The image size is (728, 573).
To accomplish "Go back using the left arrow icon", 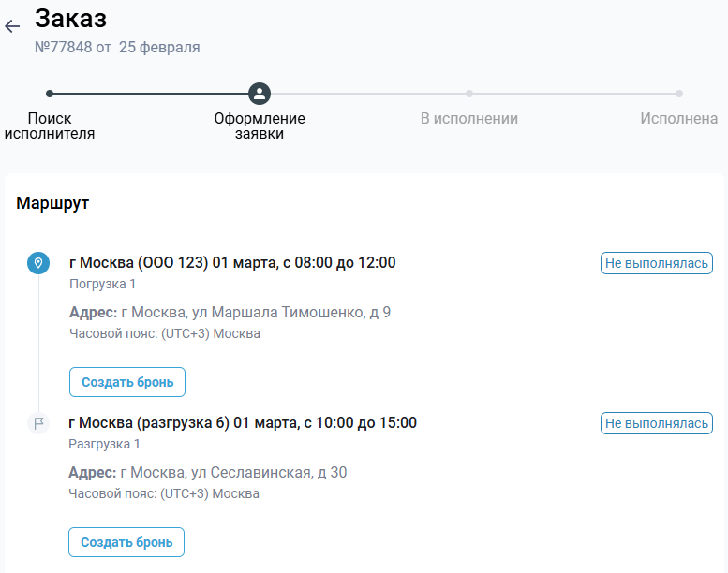I will coord(12,26).
